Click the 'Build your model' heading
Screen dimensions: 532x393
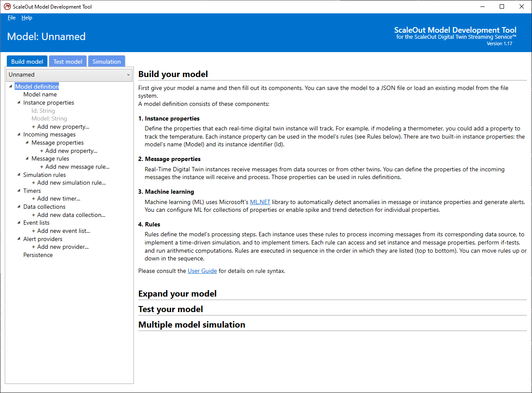tap(173, 74)
